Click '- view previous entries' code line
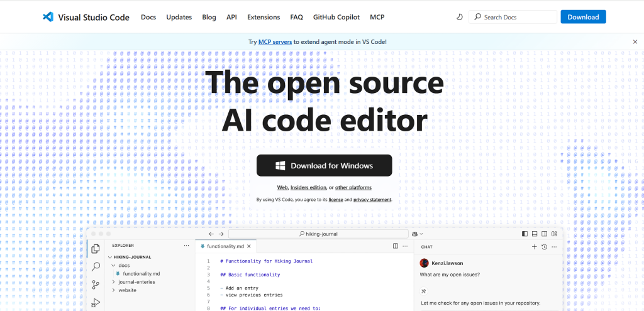Viewport: 644px width, 311px height. click(252, 295)
